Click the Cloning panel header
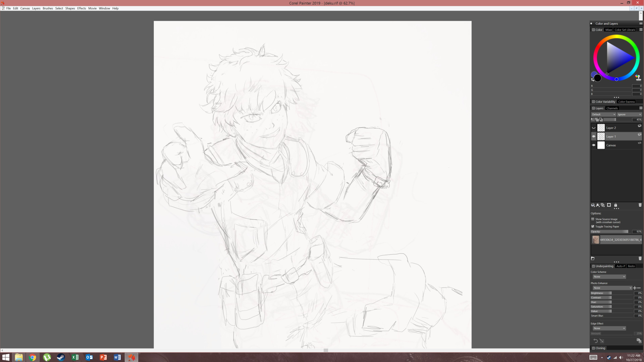 point(600,348)
